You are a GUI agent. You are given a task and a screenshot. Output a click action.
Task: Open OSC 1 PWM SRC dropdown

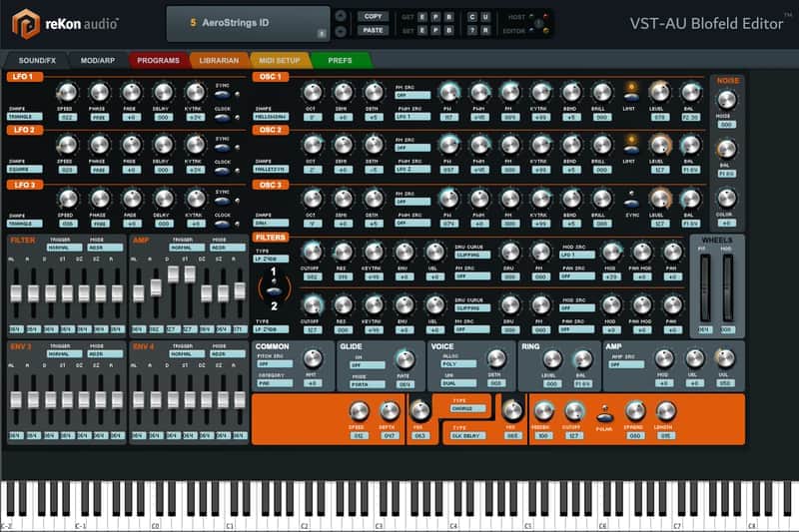click(412, 117)
